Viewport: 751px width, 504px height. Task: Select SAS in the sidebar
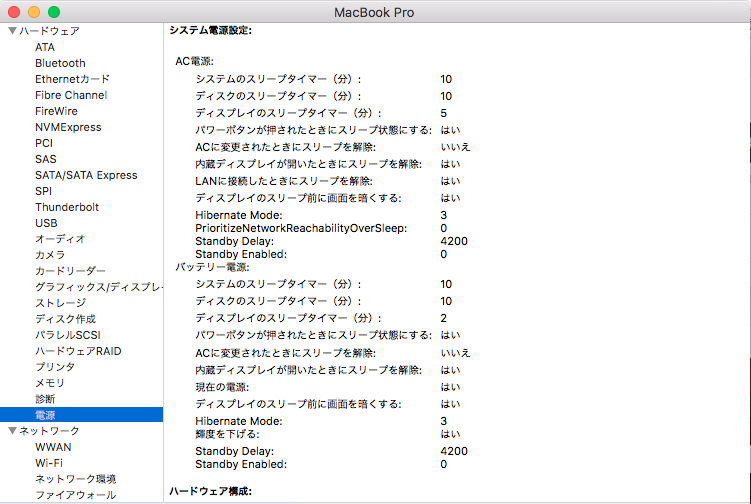46,159
